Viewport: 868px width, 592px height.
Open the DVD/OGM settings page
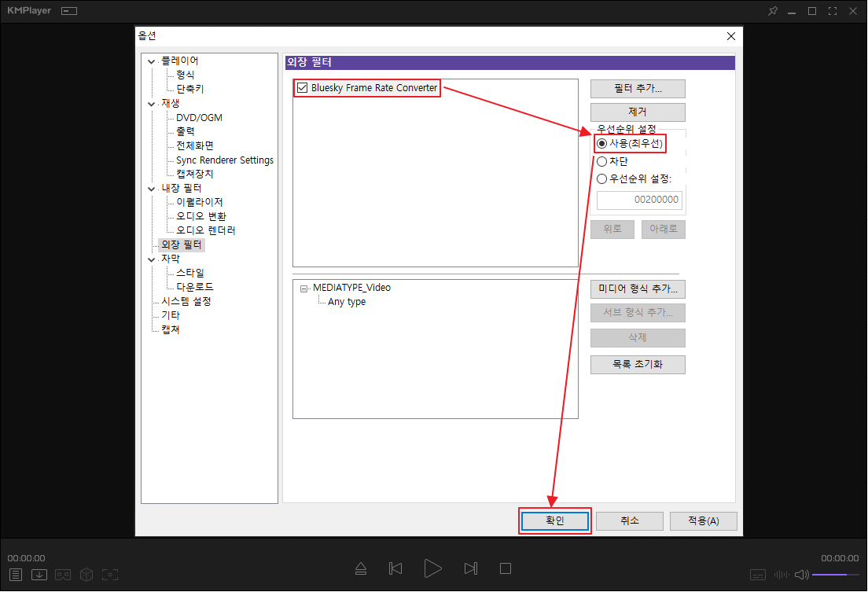click(x=199, y=118)
